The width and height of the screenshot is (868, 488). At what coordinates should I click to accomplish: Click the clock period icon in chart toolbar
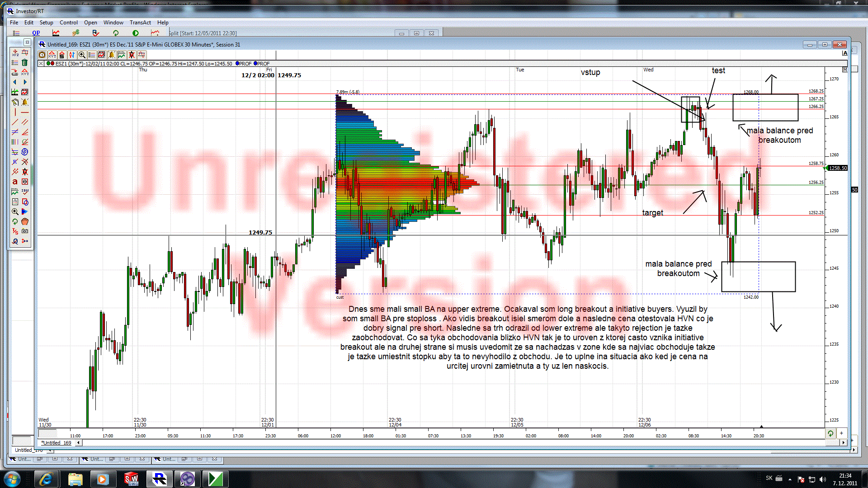coord(42,55)
